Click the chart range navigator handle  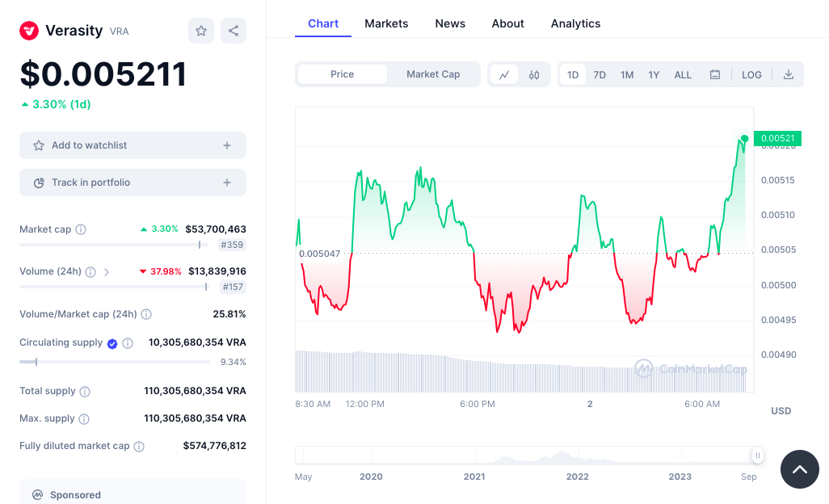[x=758, y=456]
